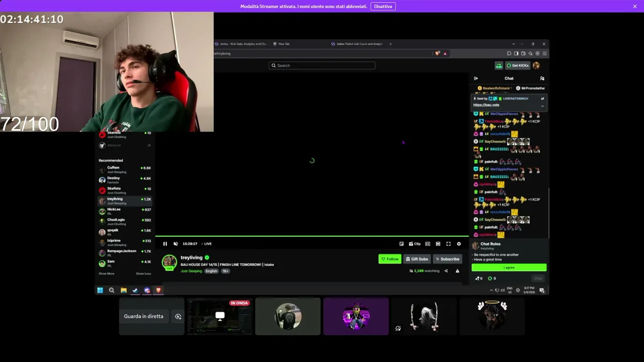Expand the list with Show More
The image size is (644, 362).
107,274
